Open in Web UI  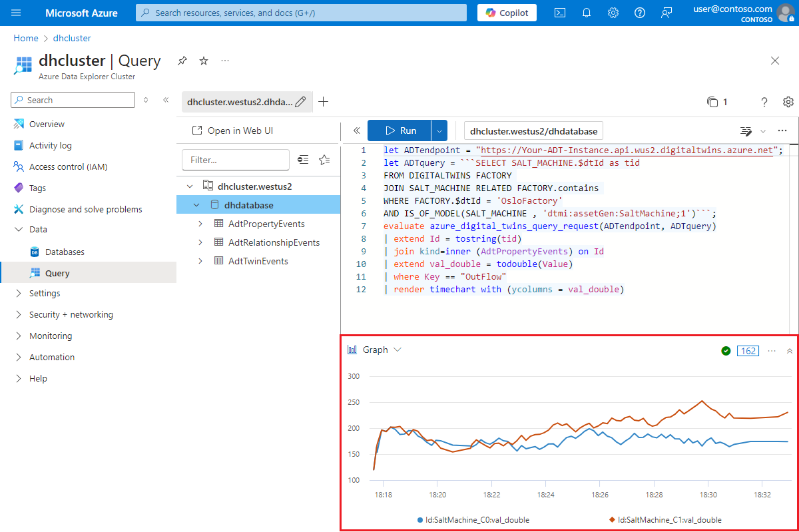232,131
